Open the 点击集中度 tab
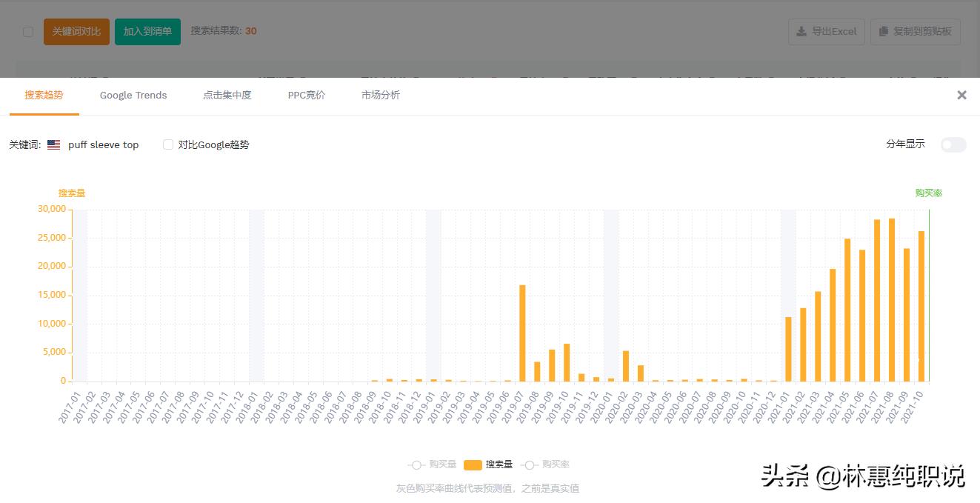This screenshot has height=503, width=980. pos(227,95)
